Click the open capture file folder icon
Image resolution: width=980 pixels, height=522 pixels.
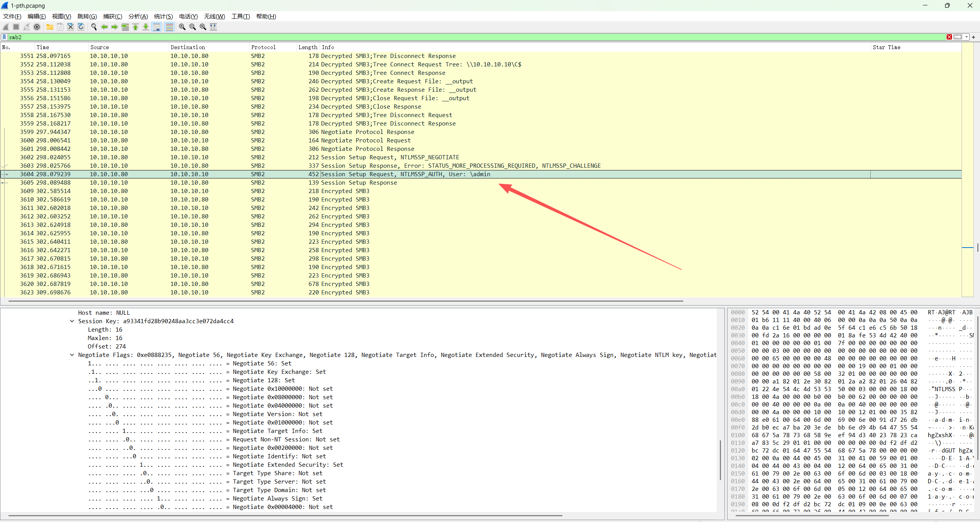point(50,27)
